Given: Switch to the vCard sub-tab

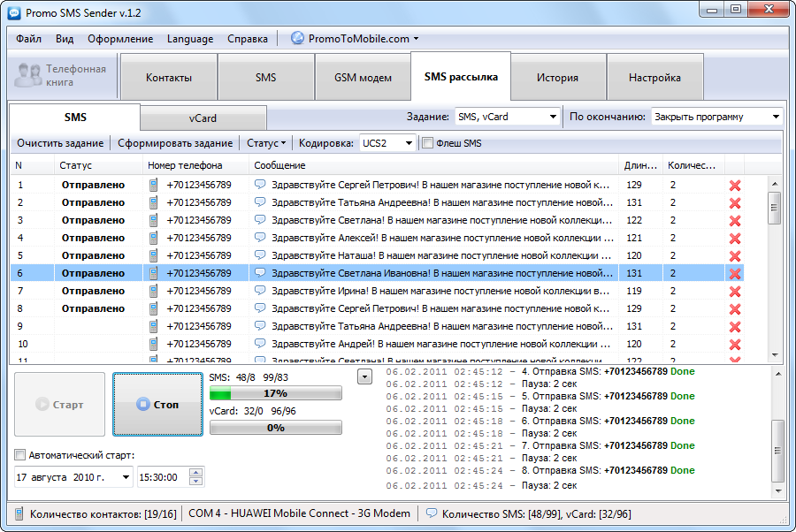Looking at the screenshot, I should tap(203, 118).
